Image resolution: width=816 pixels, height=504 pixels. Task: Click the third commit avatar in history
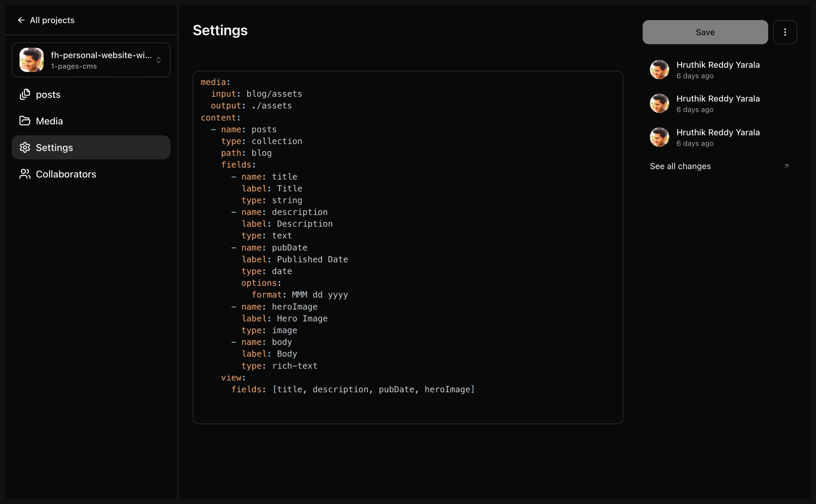click(659, 137)
